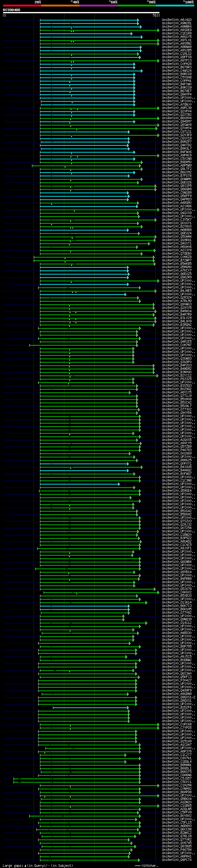This screenshot has width=197, height=868.
Task: Select label UniRef100_Q9SW09
Action: [177, 125]
